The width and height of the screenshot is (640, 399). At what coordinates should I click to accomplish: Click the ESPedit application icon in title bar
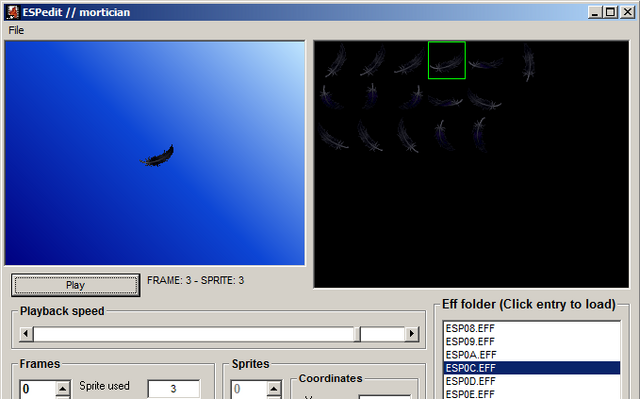[x=13, y=12]
